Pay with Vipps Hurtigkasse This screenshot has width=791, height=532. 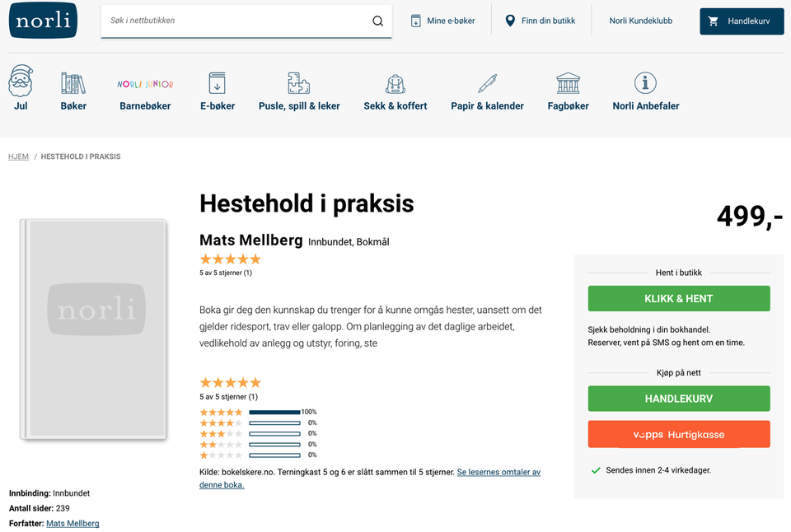(x=678, y=434)
